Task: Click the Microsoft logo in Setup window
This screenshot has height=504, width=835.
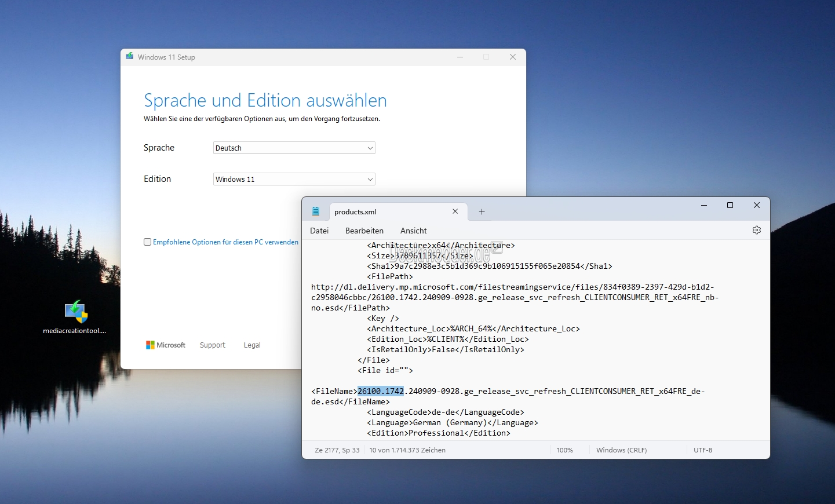Action: (166, 345)
